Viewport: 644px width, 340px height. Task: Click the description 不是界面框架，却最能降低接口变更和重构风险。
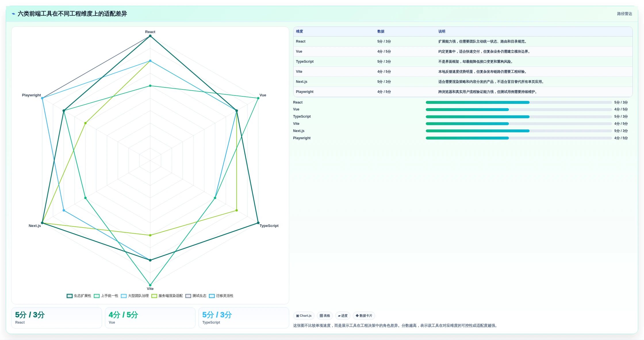pos(476,62)
